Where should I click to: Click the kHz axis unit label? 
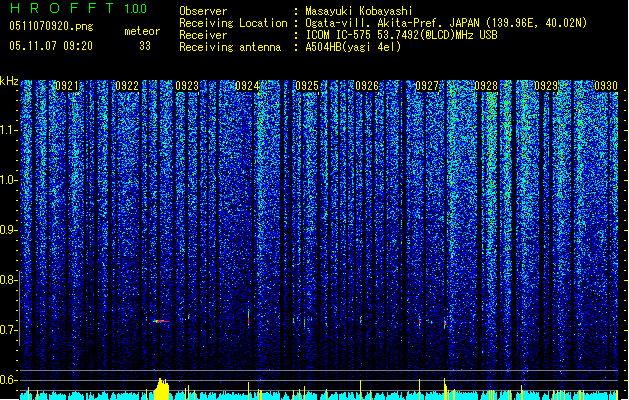click(9, 81)
